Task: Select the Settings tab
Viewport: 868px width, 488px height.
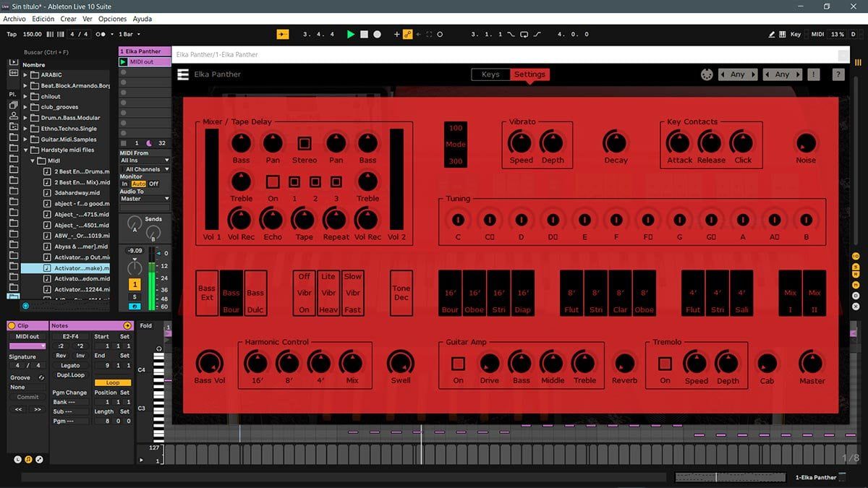Action: tap(529, 74)
